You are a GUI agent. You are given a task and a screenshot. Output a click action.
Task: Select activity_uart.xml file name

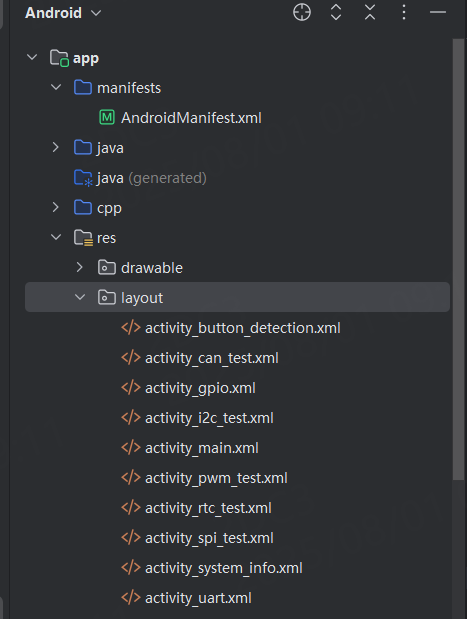[x=199, y=598]
